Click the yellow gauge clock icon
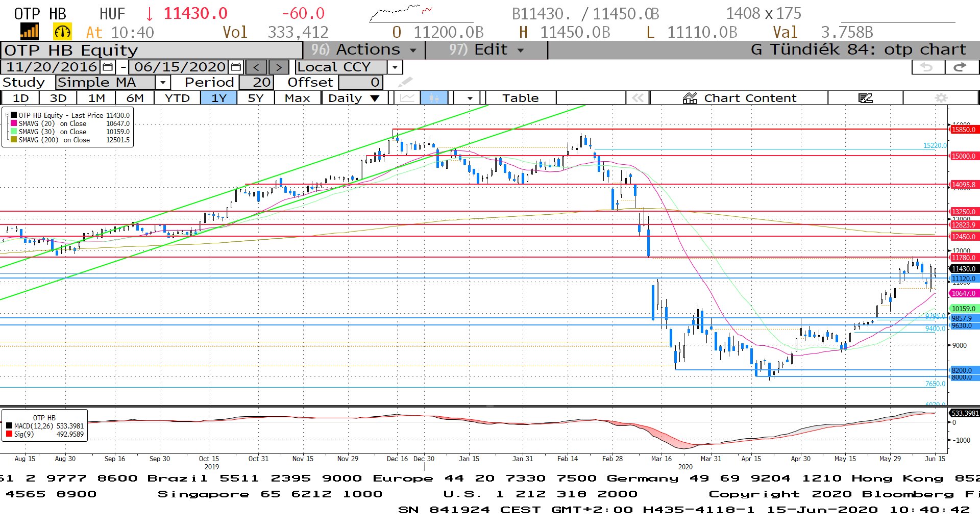The width and height of the screenshot is (980, 530). click(x=62, y=32)
